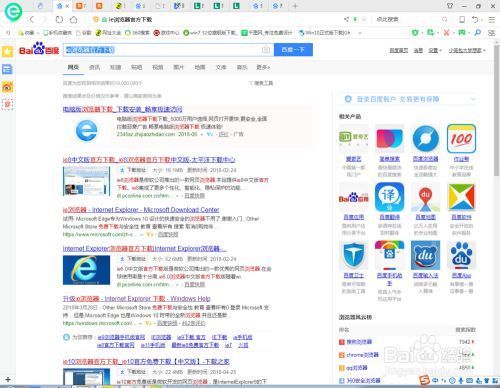Click the Sogou input method tray icon

coord(424,380)
